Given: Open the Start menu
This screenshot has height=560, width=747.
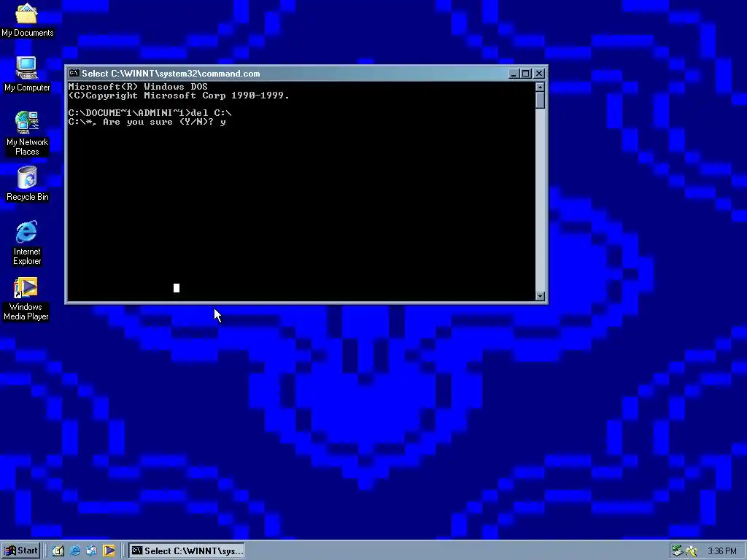Looking at the screenshot, I should coord(21,551).
